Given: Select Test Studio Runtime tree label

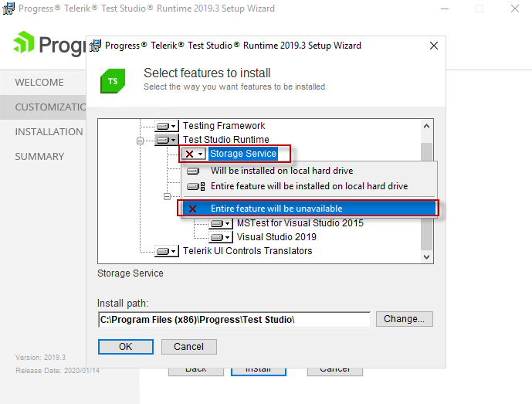Looking at the screenshot, I should [226, 140].
